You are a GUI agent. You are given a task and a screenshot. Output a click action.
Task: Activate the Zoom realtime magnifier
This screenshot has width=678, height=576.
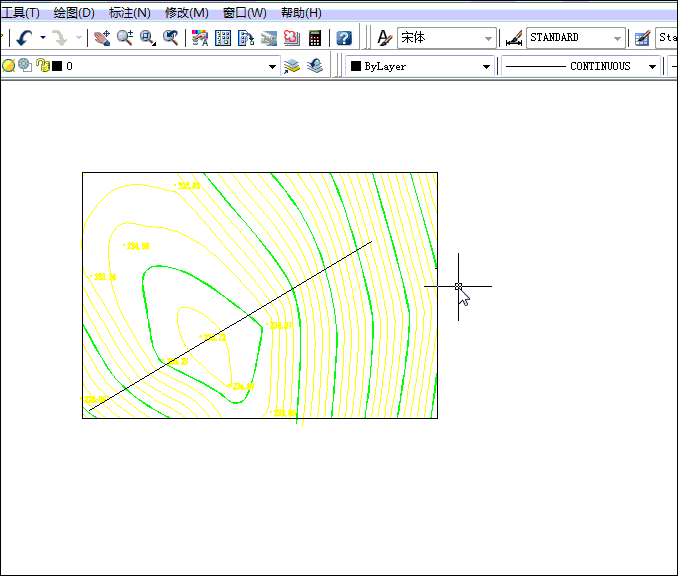click(x=125, y=38)
